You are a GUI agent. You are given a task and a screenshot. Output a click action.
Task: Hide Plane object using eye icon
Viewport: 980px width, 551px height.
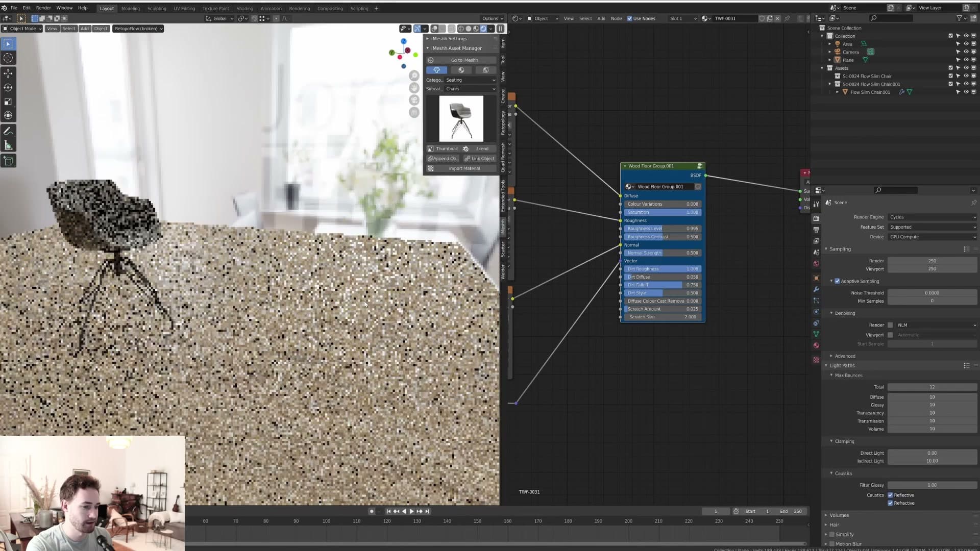(966, 60)
